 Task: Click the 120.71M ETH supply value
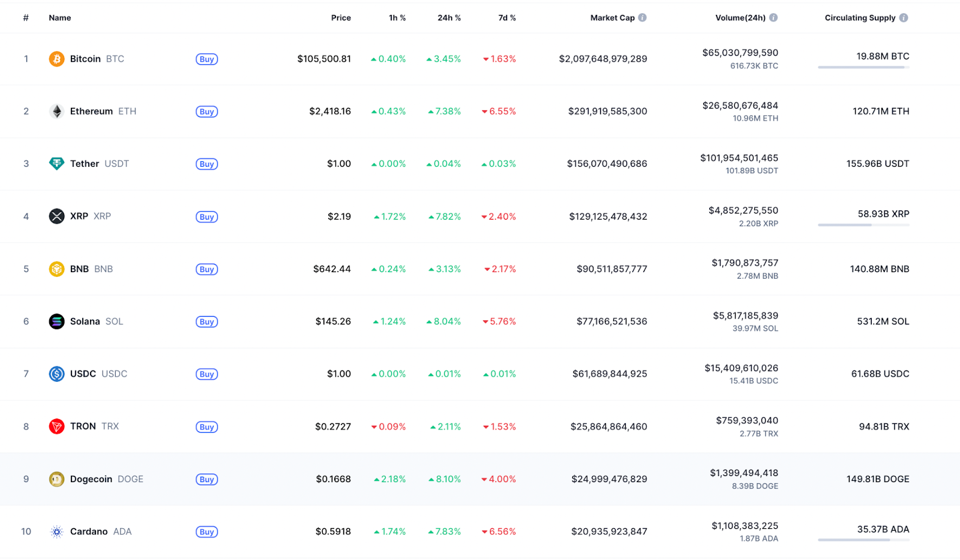[881, 112]
